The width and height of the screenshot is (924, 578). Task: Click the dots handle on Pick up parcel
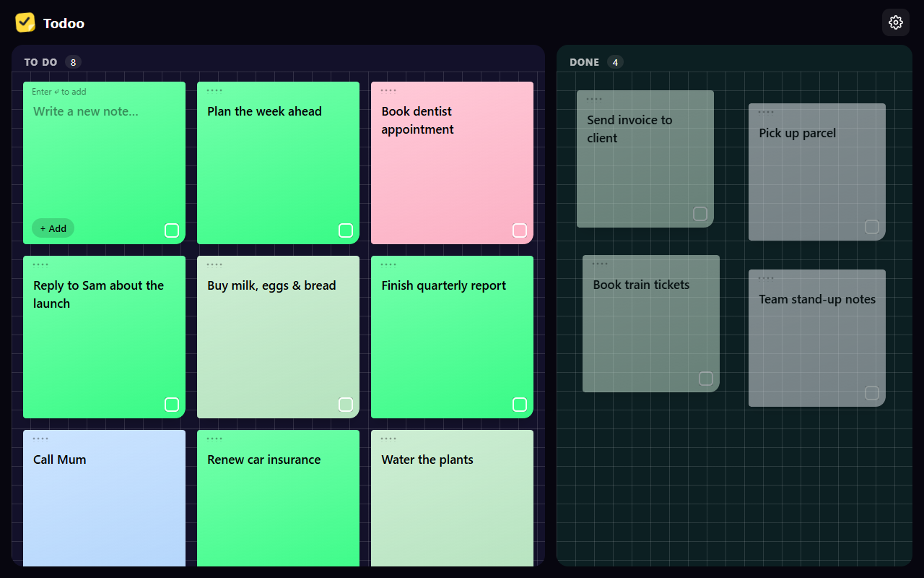coord(766,112)
